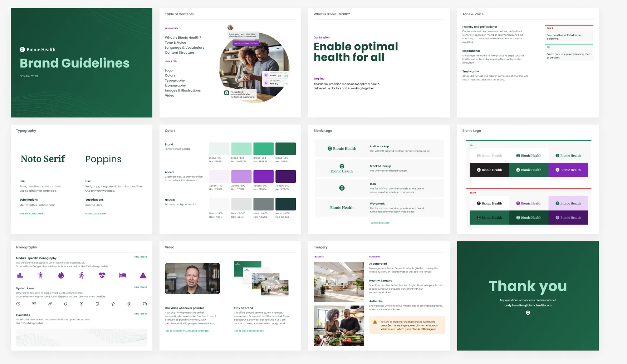Open the View Logo Folder link
This screenshot has height=364, width=627.
pyautogui.click(x=380, y=223)
